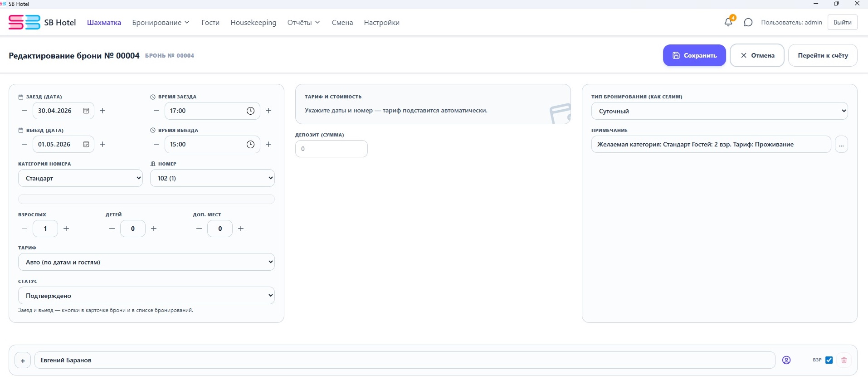Viewport: 868px width, 385px height.
Task: Click the adults count field
Action: [x=45, y=229]
